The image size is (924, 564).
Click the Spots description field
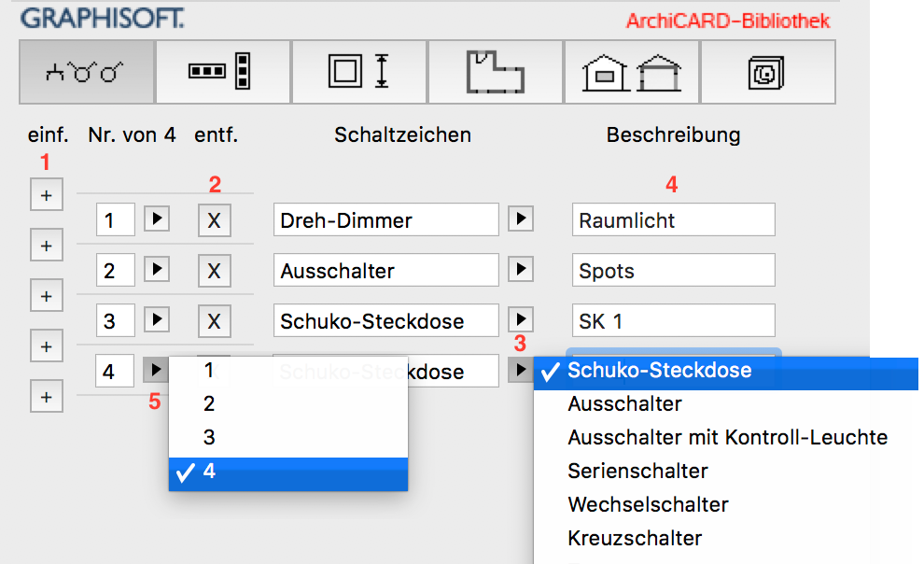click(x=673, y=271)
